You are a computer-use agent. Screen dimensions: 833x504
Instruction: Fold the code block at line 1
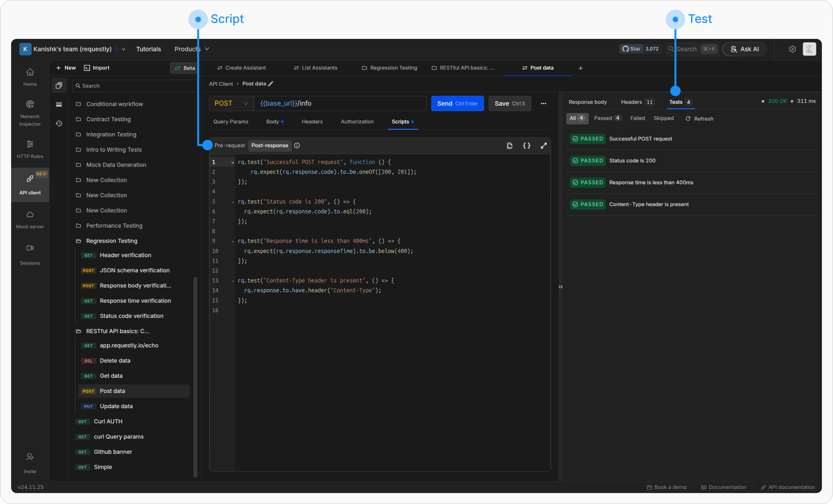tap(233, 162)
